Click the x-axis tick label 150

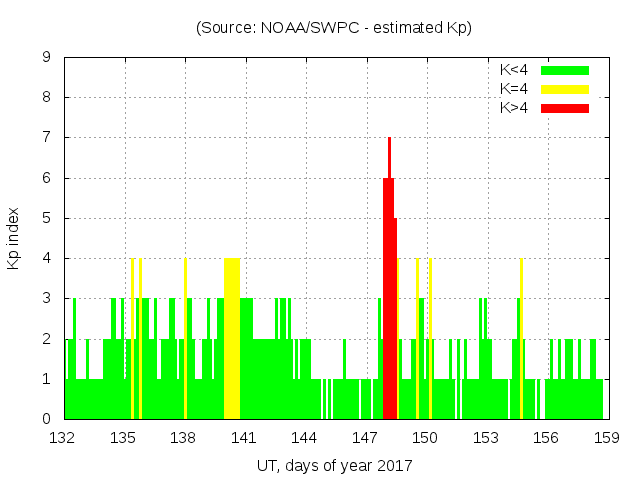click(425, 438)
